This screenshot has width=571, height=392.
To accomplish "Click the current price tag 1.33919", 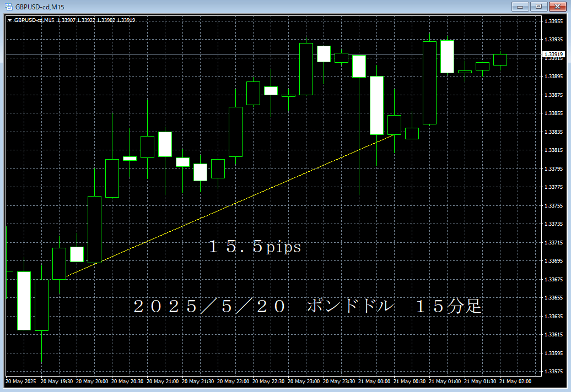I will coord(553,55).
